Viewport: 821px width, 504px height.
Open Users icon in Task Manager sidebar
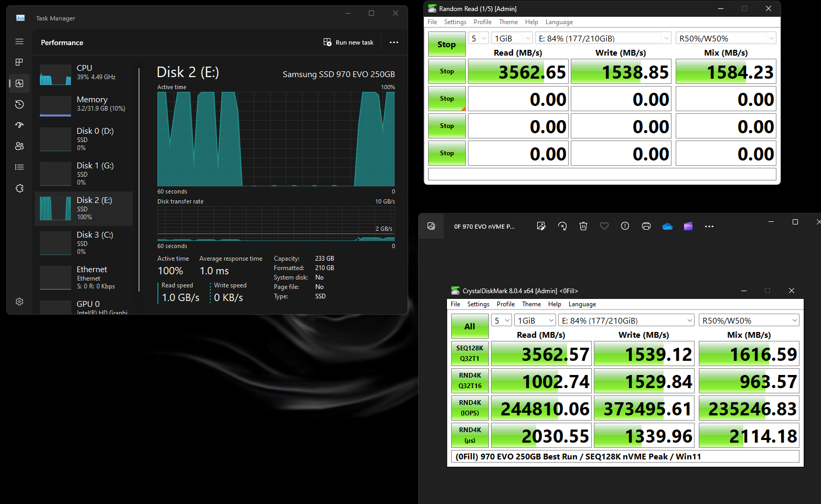pos(19,146)
